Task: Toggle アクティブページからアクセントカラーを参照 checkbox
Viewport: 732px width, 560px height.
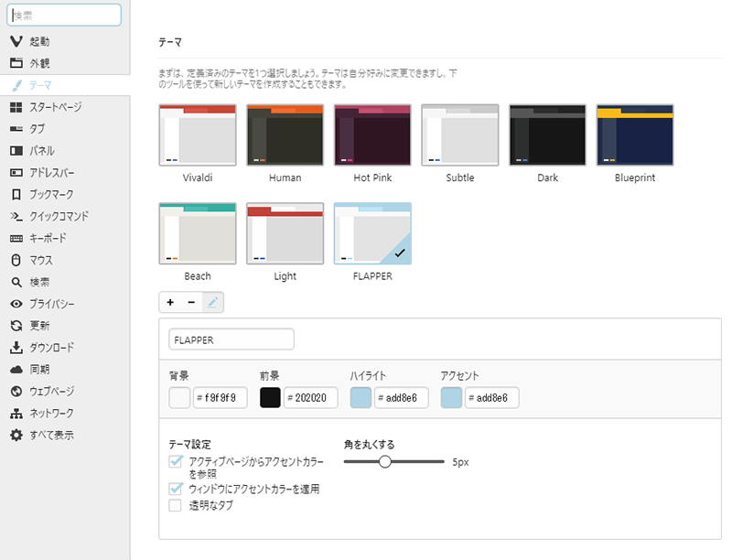Action: point(175,461)
